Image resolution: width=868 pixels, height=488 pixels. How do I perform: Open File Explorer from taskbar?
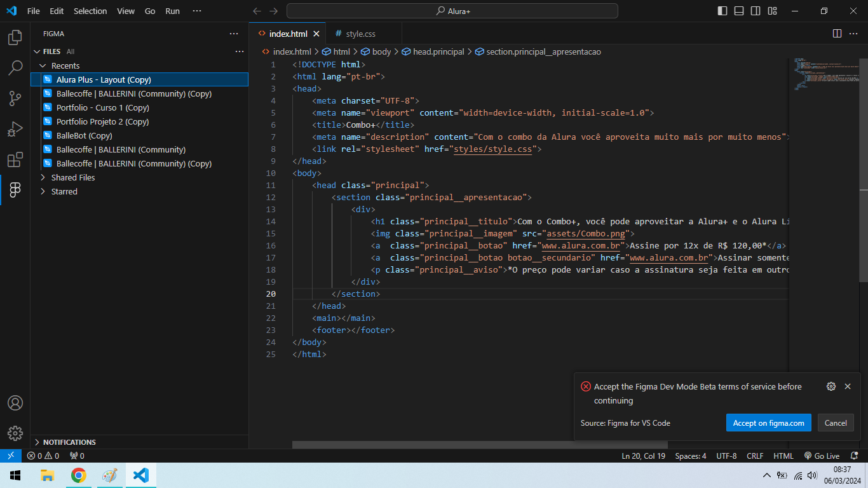click(47, 475)
